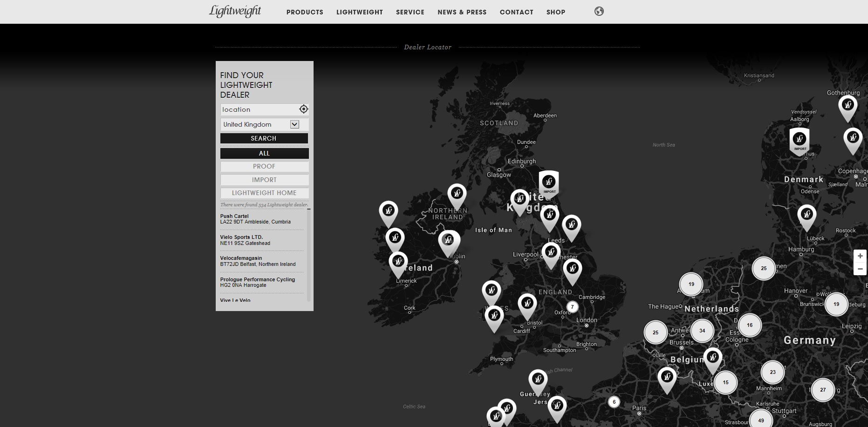Open cluster of 25 dealers near Bremen

(764, 268)
